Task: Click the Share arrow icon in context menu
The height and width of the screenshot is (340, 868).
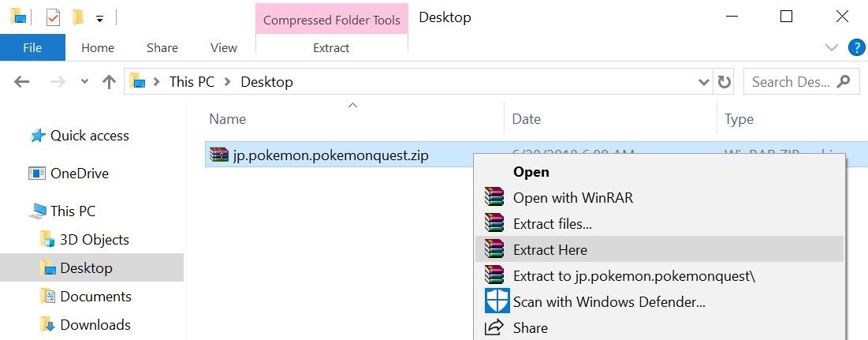Action: (x=494, y=327)
